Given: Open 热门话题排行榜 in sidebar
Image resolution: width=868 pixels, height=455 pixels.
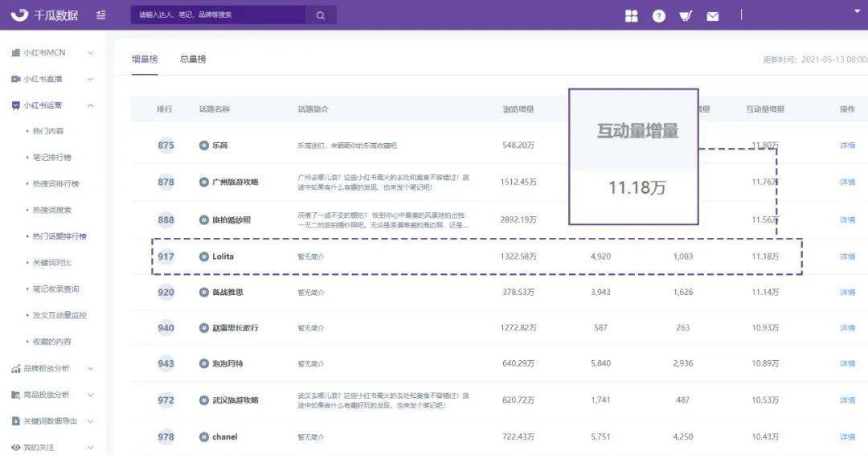Looking at the screenshot, I should [59, 236].
